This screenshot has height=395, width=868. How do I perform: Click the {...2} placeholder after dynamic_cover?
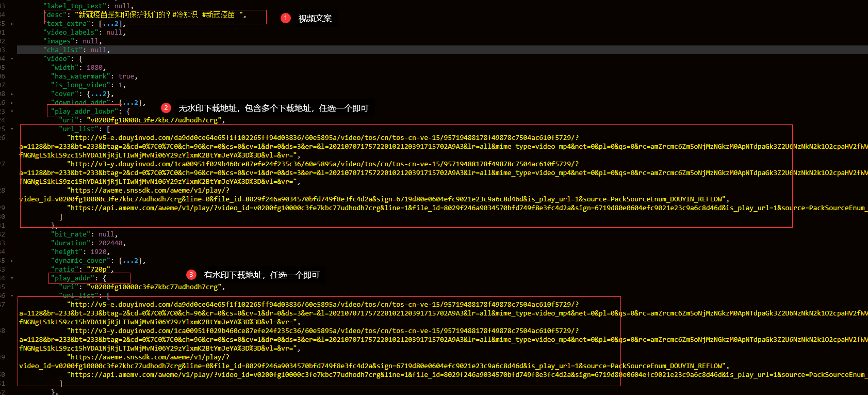click(130, 261)
